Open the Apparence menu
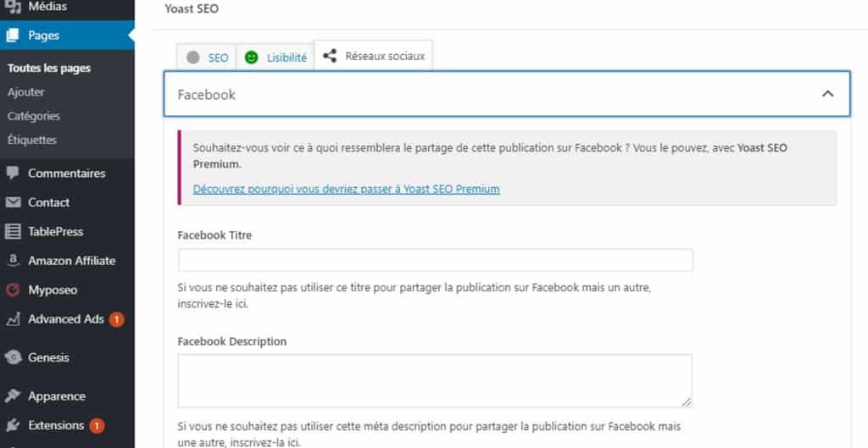The height and width of the screenshot is (448, 868). 67,396
